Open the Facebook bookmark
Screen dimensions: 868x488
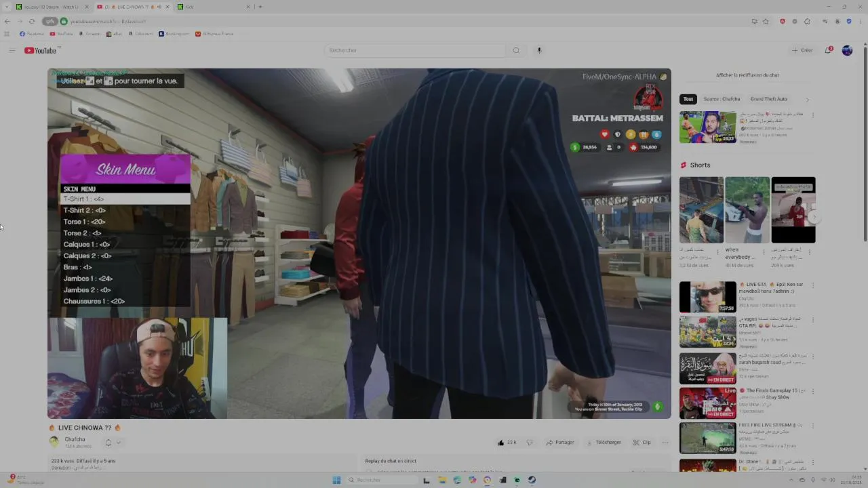32,34
